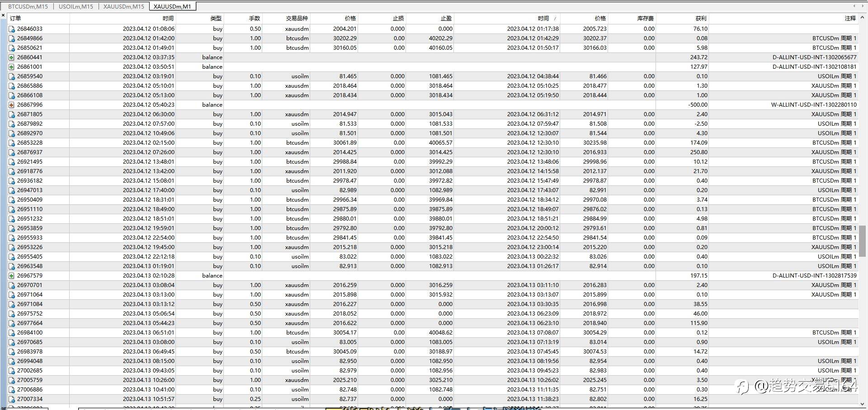Sort by the 获利 column header
868x410 pixels.
click(x=682, y=19)
